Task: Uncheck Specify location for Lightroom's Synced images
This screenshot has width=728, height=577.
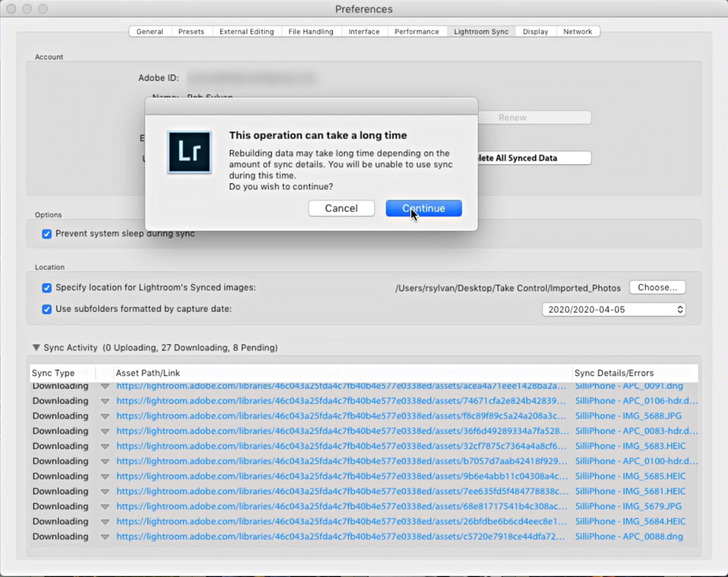Action: 46,288
